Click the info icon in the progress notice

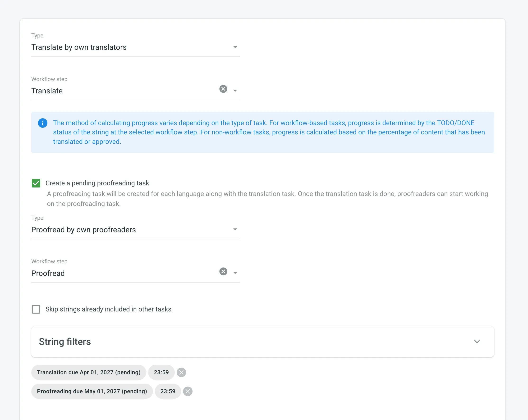point(43,123)
